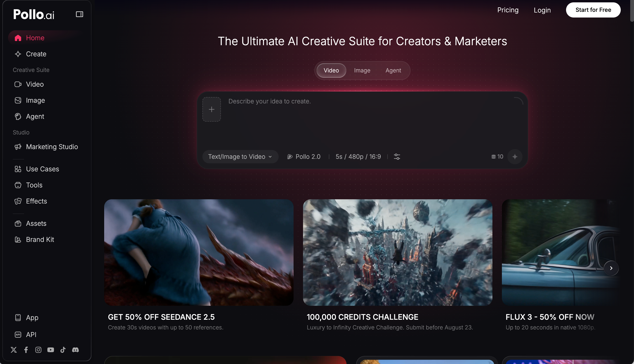This screenshot has height=364, width=634.
Task: Click the sparkle generate button
Action: pyautogui.click(x=515, y=157)
